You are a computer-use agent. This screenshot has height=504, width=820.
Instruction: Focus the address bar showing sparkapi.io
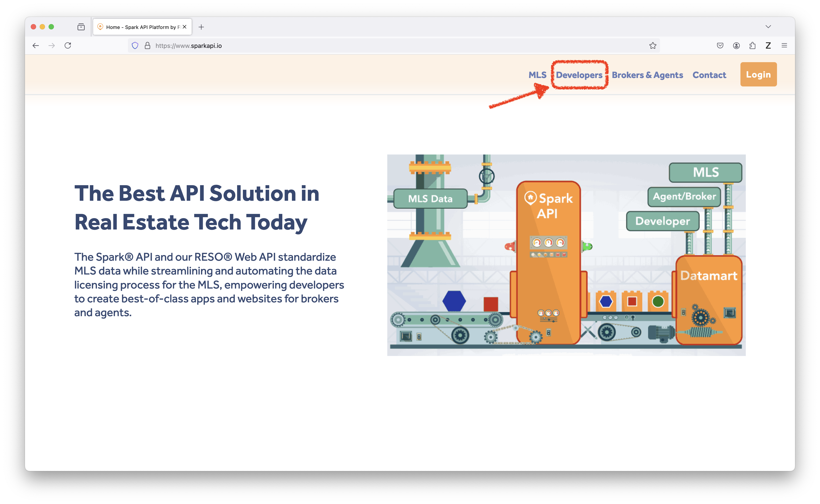click(x=393, y=46)
